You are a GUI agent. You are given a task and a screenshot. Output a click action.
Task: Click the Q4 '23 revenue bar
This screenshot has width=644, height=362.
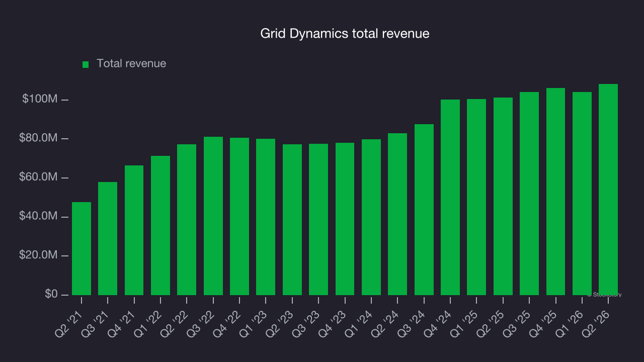345,219
